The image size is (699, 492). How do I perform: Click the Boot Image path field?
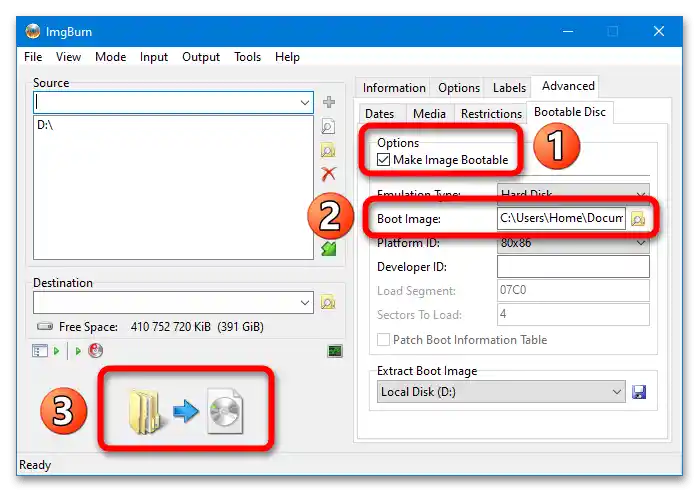point(561,218)
